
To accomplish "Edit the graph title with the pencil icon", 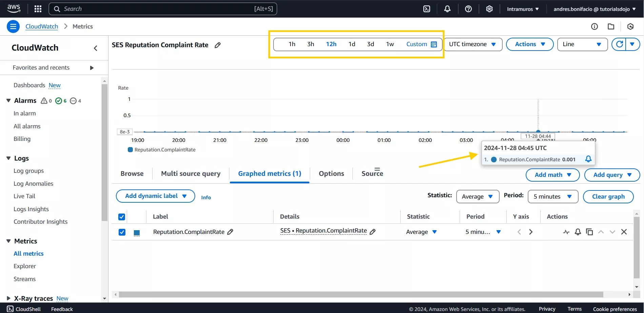I will (x=218, y=45).
